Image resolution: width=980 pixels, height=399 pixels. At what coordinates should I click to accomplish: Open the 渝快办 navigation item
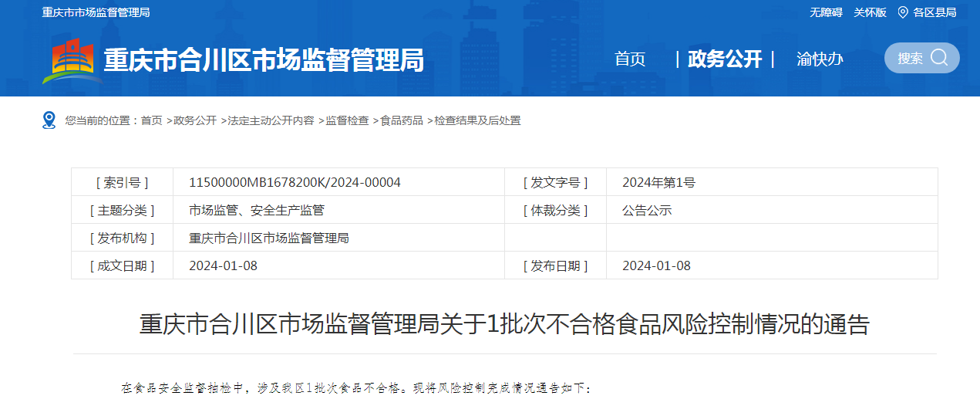click(820, 59)
